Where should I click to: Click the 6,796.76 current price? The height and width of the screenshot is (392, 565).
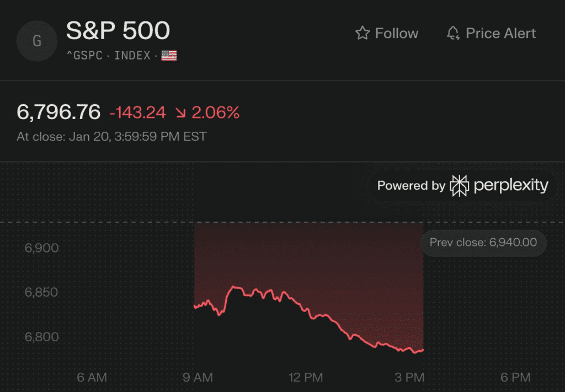pos(58,112)
